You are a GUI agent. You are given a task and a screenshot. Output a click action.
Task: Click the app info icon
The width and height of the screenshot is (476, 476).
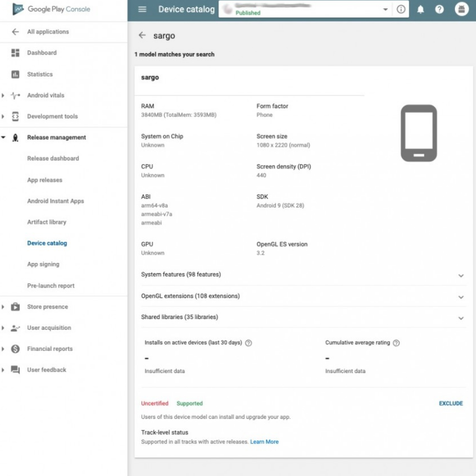point(401,9)
